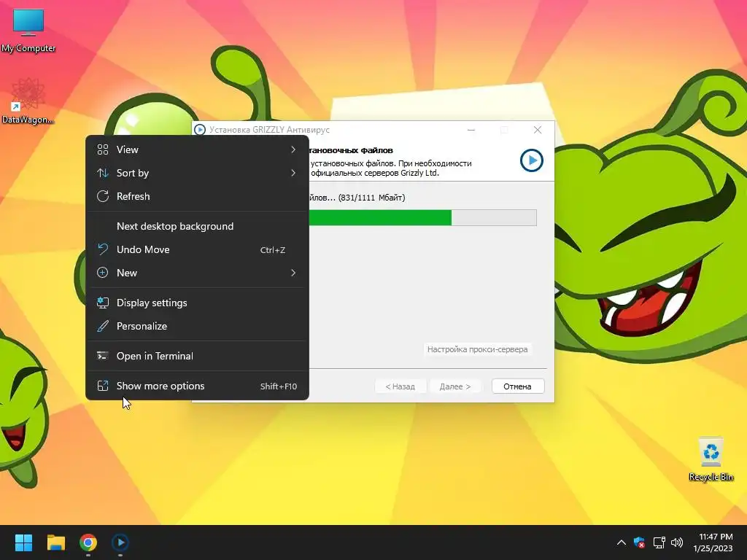Expand the View submenu arrow
This screenshot has height=560, width=747.
click(293, 149)
